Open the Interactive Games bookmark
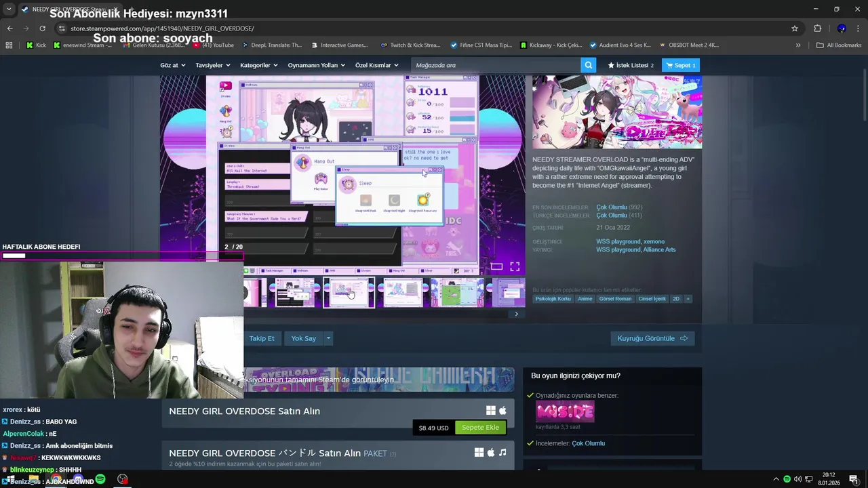The height and width of the screenshot is (488, 868). pos(340,45)
